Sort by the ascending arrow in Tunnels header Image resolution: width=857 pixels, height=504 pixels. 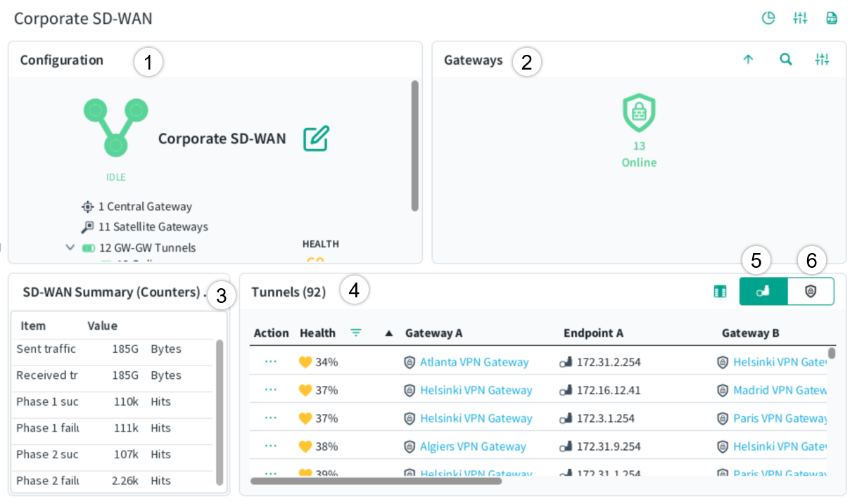coord(388,333)
